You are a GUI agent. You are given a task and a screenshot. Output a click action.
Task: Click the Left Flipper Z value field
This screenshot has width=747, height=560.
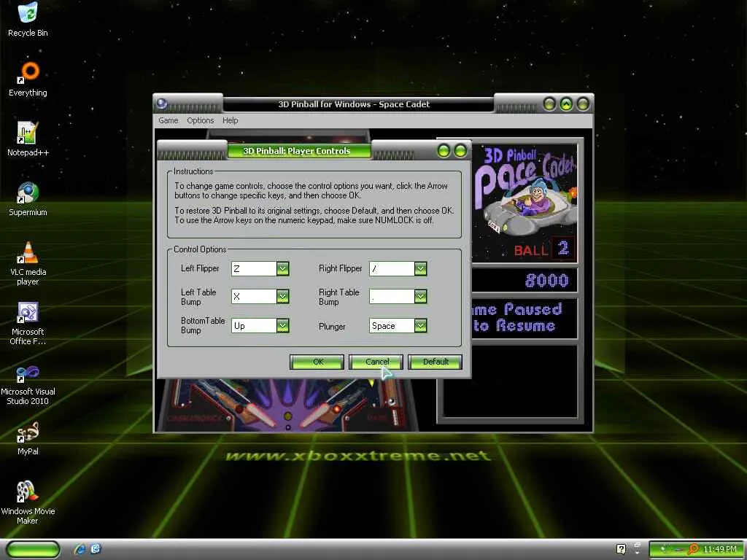(254, 269)
